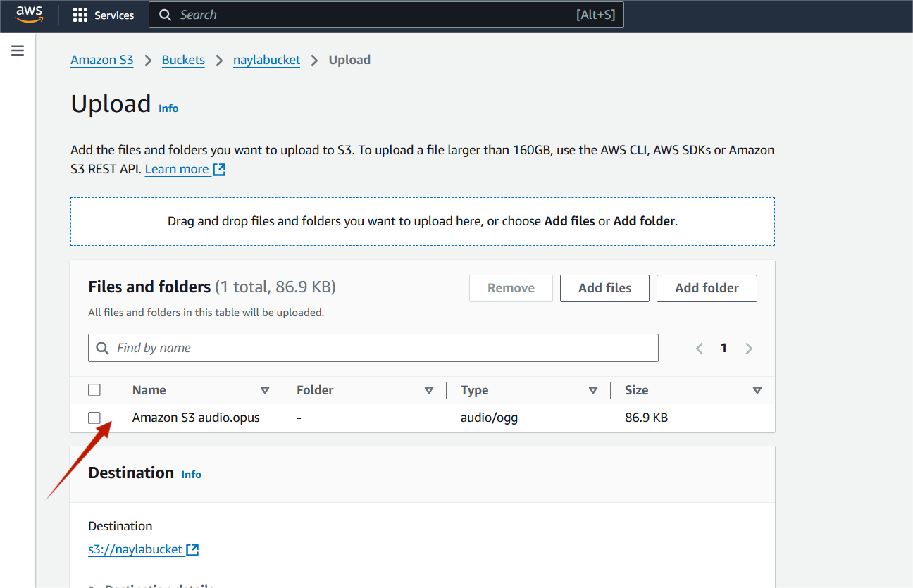
Task: Check the Amazon S3 audio.opus row checkbox
Action: (94, 418)
